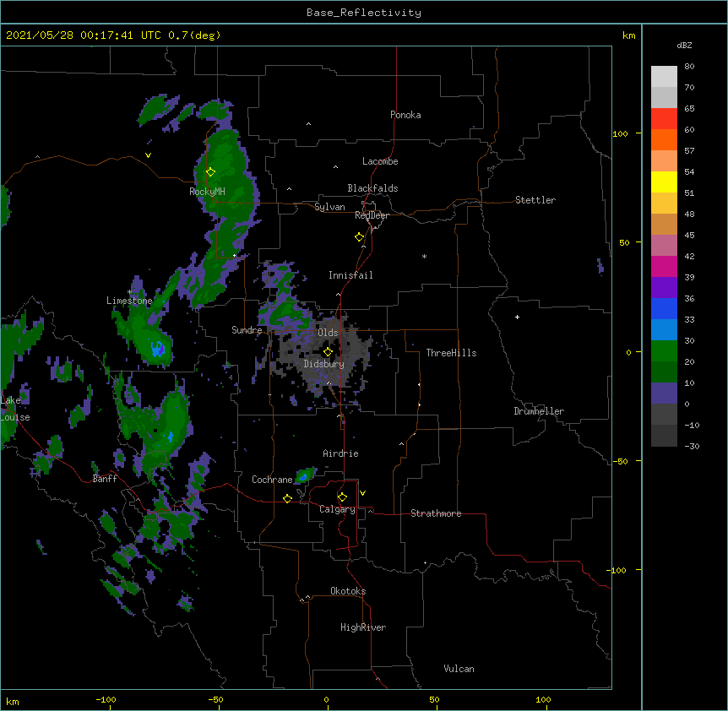The height and width of the screenshot is (711, 728).
Task: Click the Vulcan city label
Action: 459,669
